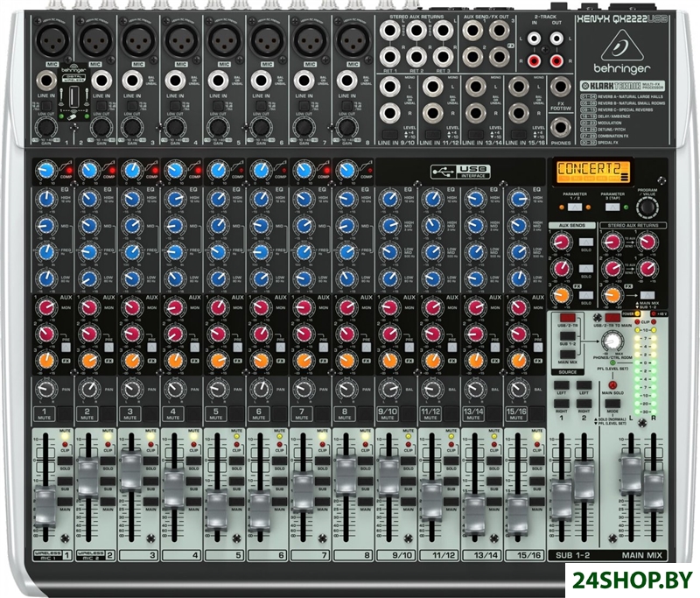This screenshot has height=598, width=700.
Task: Click the channel 8 PAN knob
Action: coord(346,389)
